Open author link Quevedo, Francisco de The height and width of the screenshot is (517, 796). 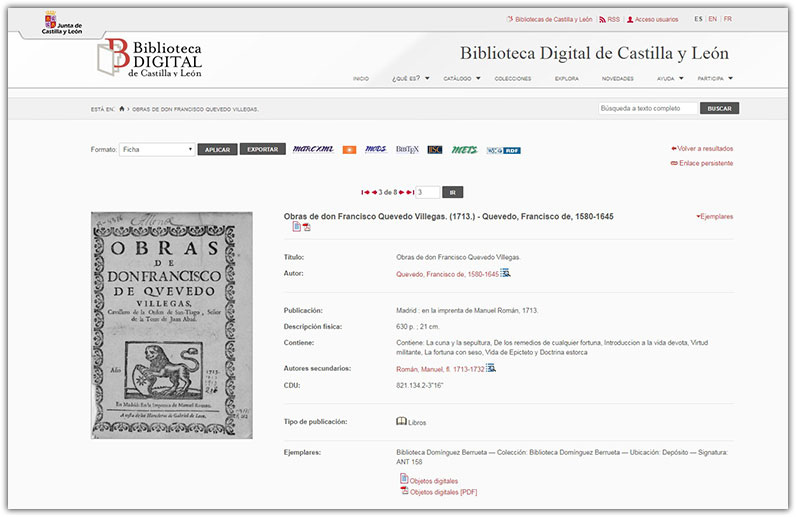tap(447, 274)
